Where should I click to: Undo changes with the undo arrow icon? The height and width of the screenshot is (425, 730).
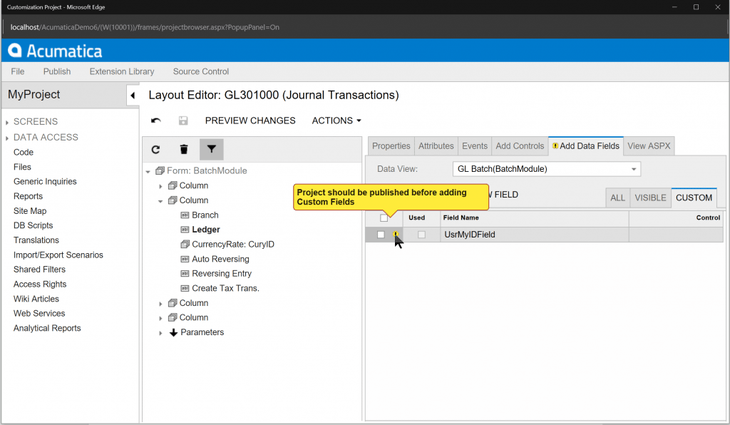pos(156,121)
